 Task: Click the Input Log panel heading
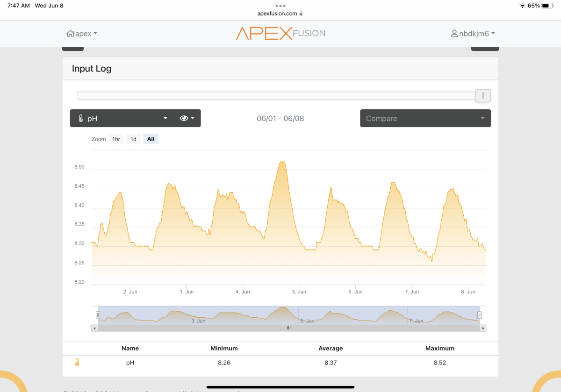pos(92,69)
